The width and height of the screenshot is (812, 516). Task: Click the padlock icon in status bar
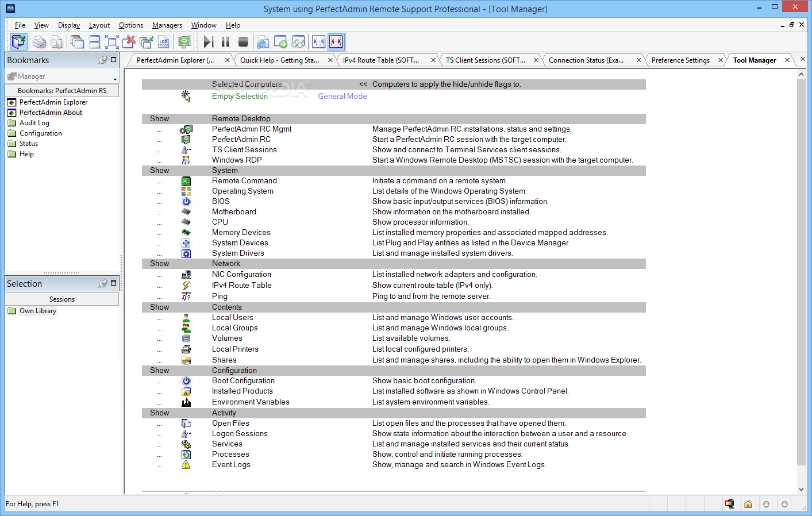pyautogui.click(x=748, y=504)
